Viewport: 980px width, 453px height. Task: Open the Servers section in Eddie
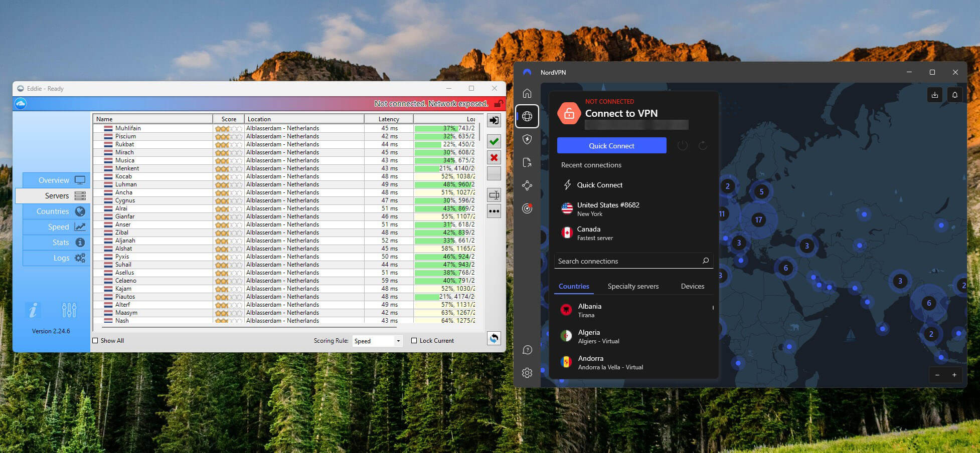pyautogui.click(x=57, y=195)
